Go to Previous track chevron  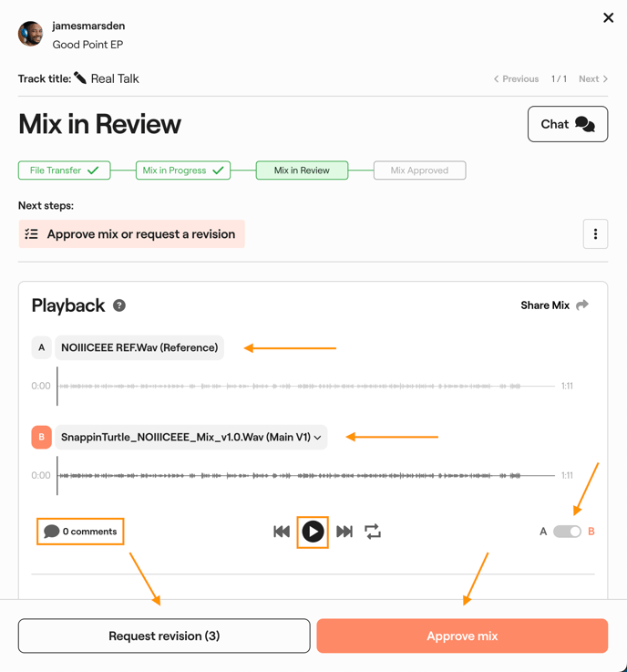516,78
